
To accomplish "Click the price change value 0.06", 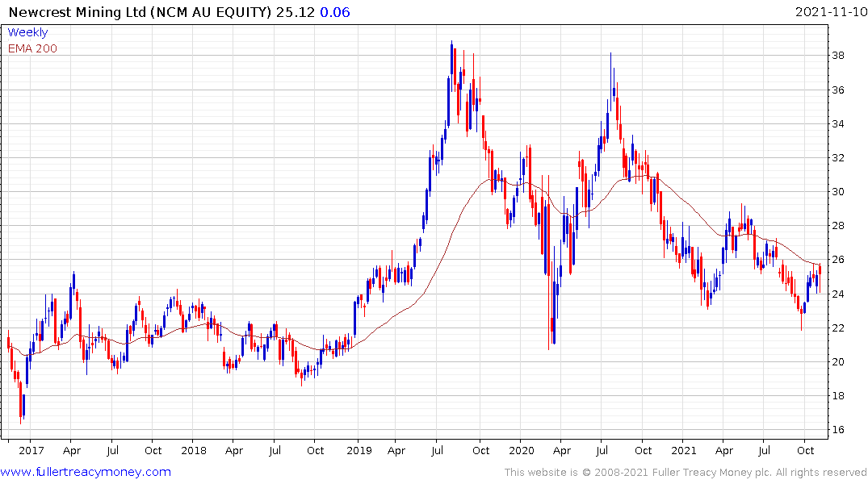I will point(335,12).
